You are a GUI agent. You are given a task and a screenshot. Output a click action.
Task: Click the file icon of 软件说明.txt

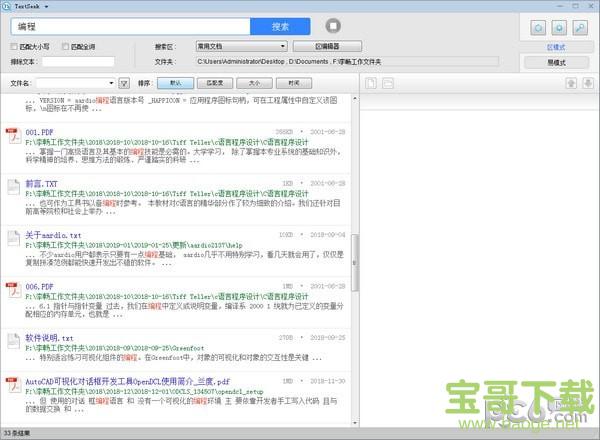(x=14, y=341)
